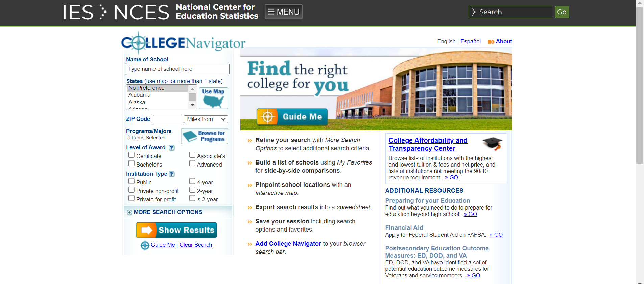Click the ZIP Code input box
Viewport: 644px width, 284px height.
click(x=167, y=119)
